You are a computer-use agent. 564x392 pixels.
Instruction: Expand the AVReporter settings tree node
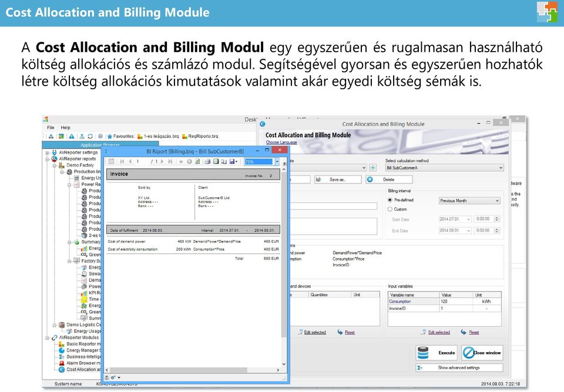click(x=47, y=153)
